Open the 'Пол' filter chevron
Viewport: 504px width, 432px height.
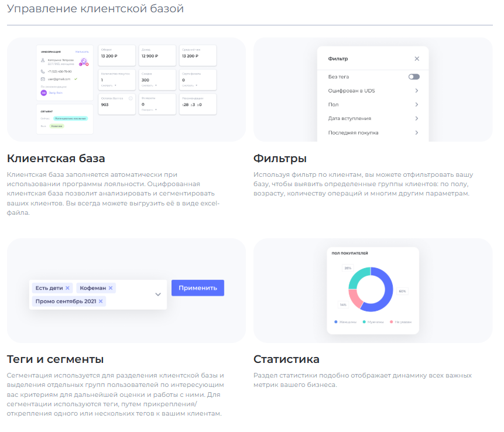coord(417,105)
